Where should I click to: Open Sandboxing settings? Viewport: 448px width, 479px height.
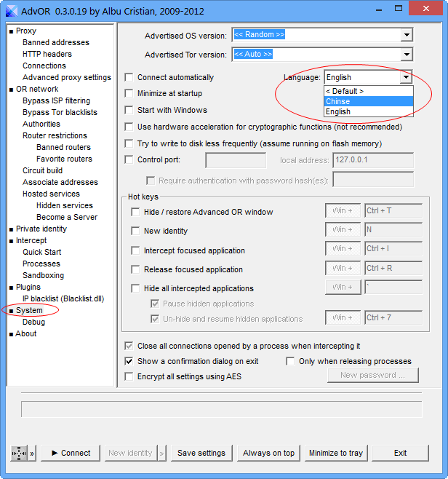pyautogui.click(x=44, y=275)
